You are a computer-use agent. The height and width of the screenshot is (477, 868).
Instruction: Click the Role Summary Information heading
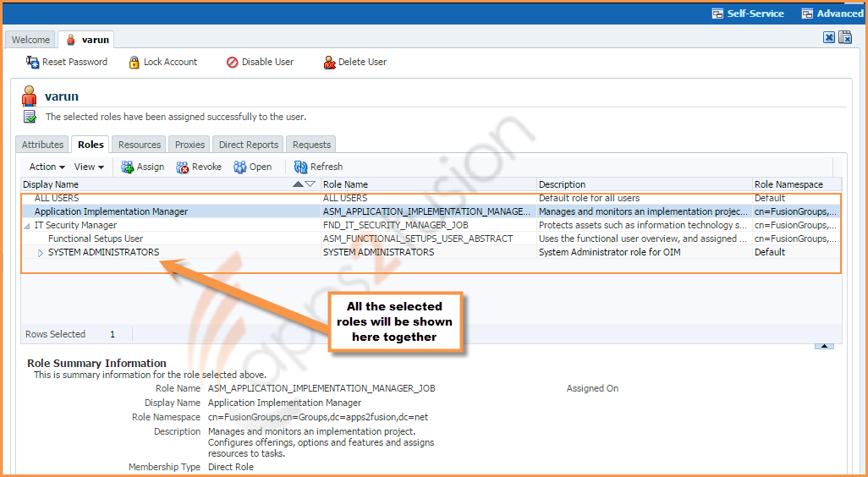point(97,364)
